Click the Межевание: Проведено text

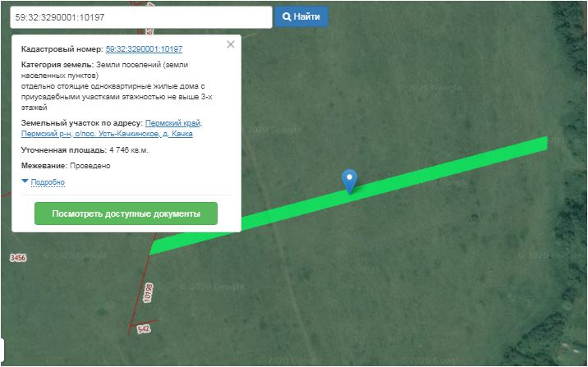(66, 166)
